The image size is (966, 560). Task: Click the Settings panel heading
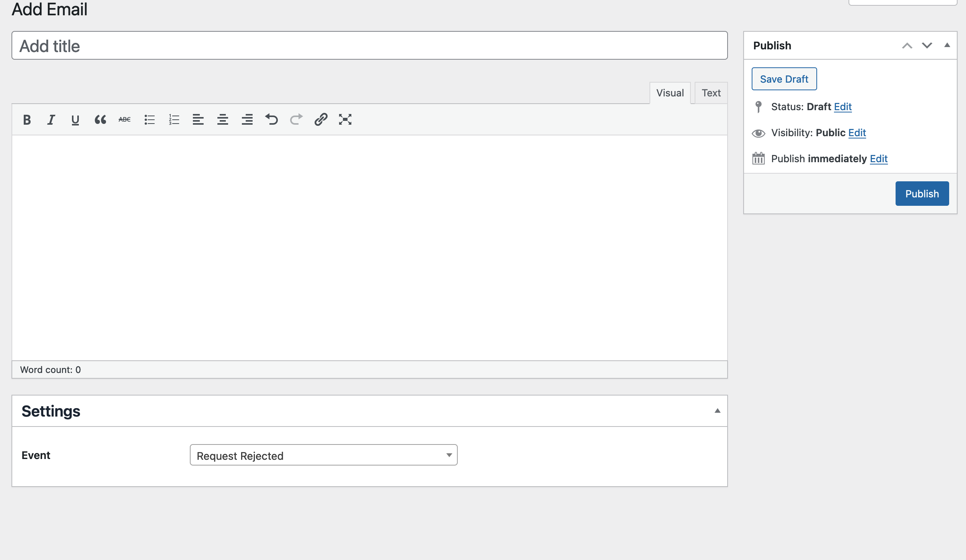(x=51, y=411)
